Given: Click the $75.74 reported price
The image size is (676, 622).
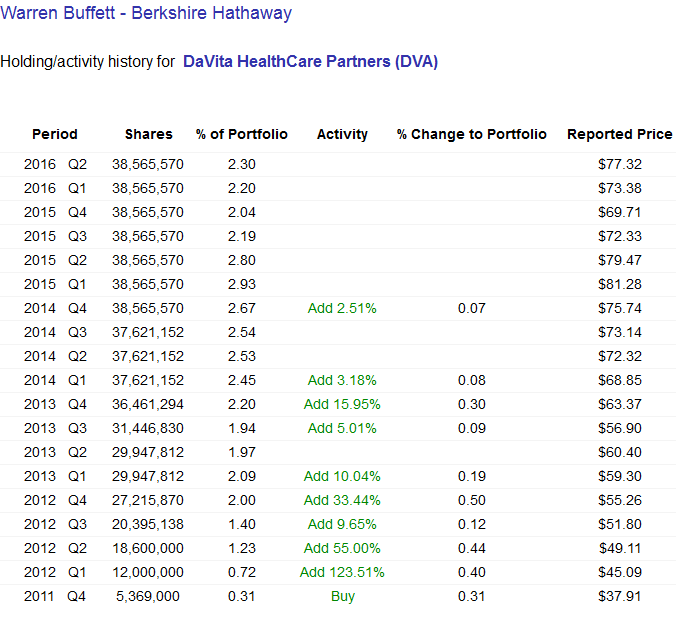Looking at the screenshot, I should point(620,309).
